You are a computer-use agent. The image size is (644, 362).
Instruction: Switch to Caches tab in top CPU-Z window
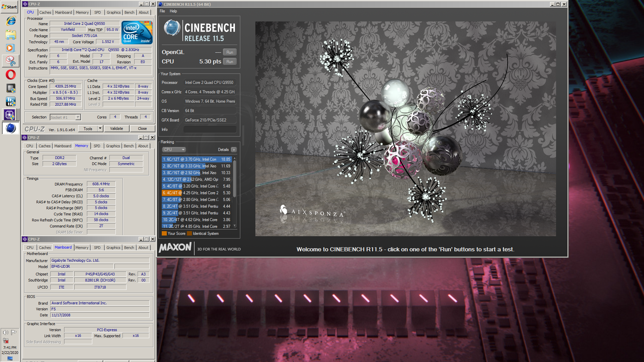(x=45, y=12)
